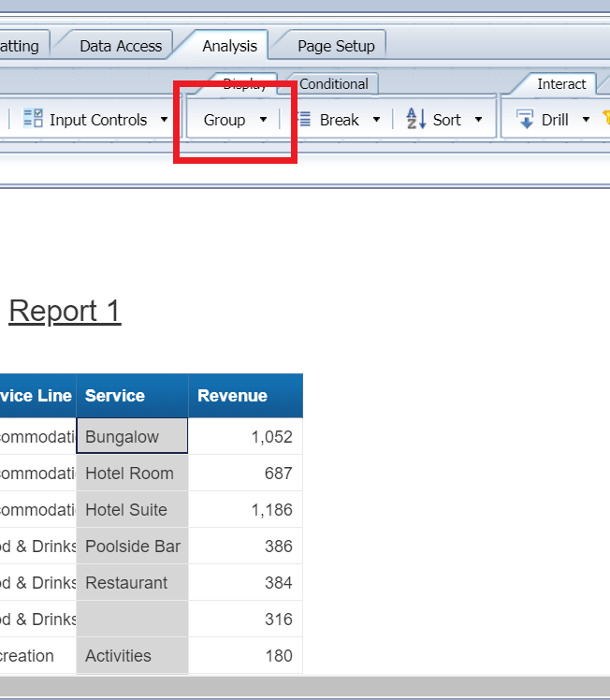Screen dimensions: 610x700
Task: Select the Poolside Bar cell
Action: (x=132, y=547)
